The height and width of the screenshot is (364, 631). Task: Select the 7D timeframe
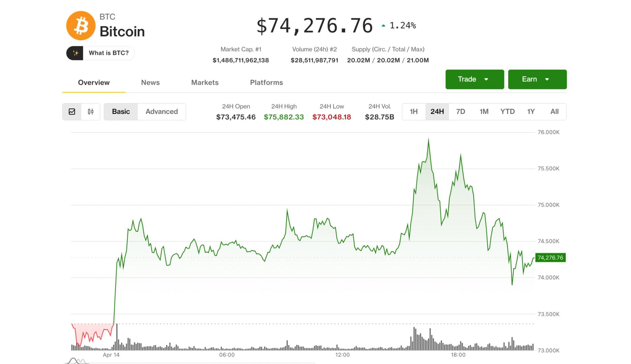(460, 112)
